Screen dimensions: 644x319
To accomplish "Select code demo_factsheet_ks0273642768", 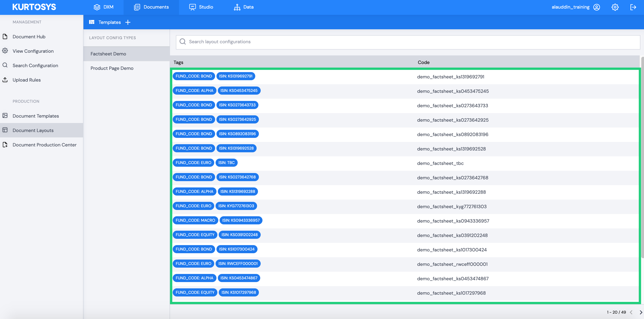I will tap(453, 178).
